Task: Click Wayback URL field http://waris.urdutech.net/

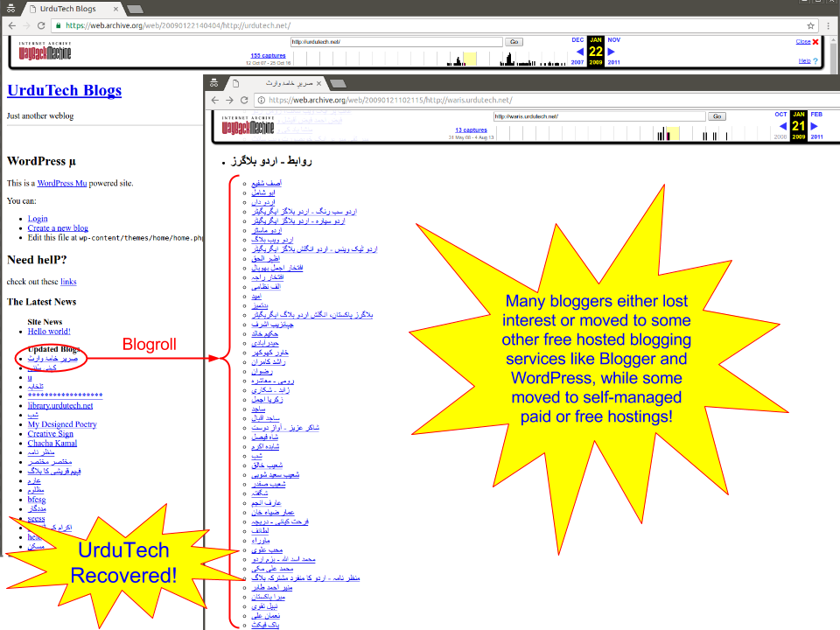Action: point(599,116)
